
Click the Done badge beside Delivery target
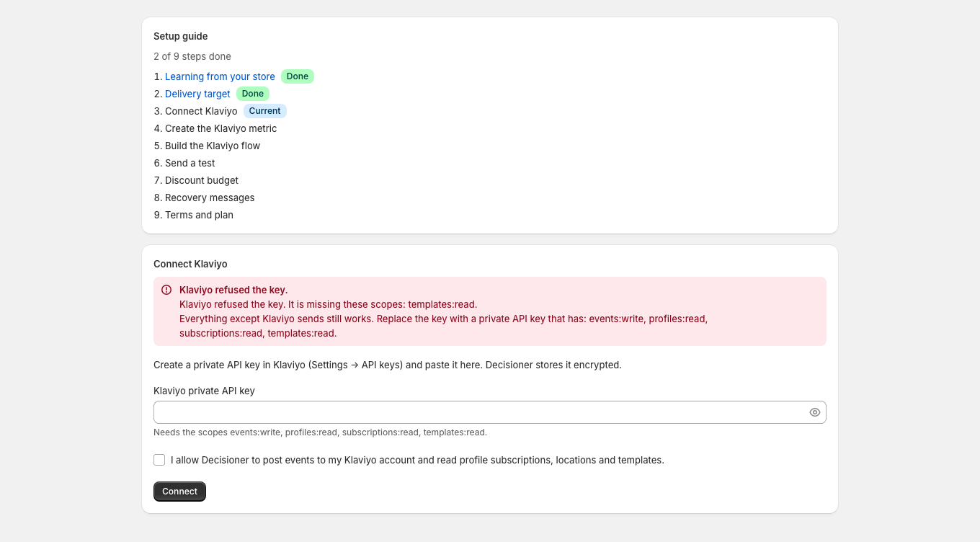[253, 94]
